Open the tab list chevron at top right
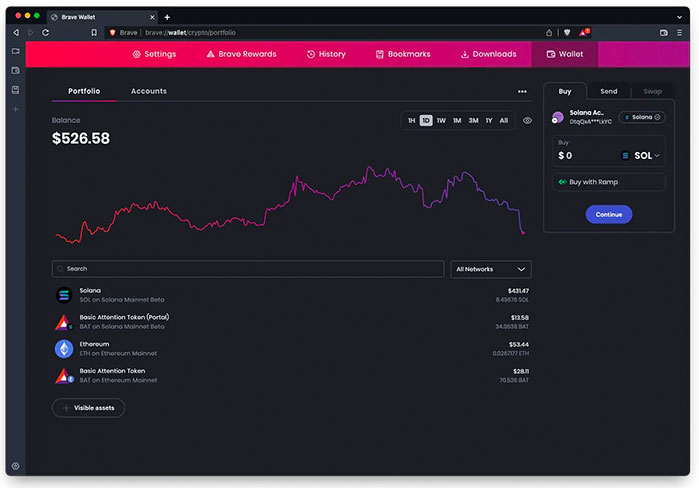Viewport: 699px width, 488px height. [x=679, y=17]
